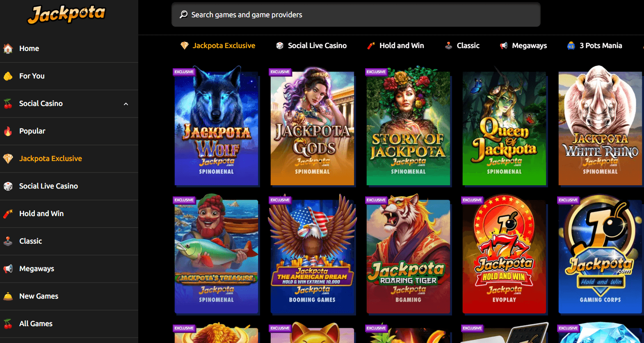The image size is (644, 343).
Task: Click the sidebar Classic joystick icon
Action: click(8, 241)
